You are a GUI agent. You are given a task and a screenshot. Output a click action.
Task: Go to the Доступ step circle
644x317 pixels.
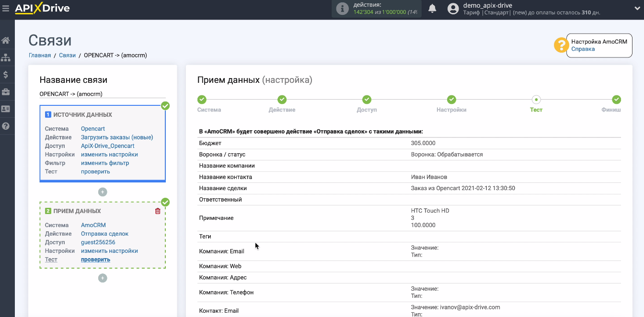(x=367, y=100)
